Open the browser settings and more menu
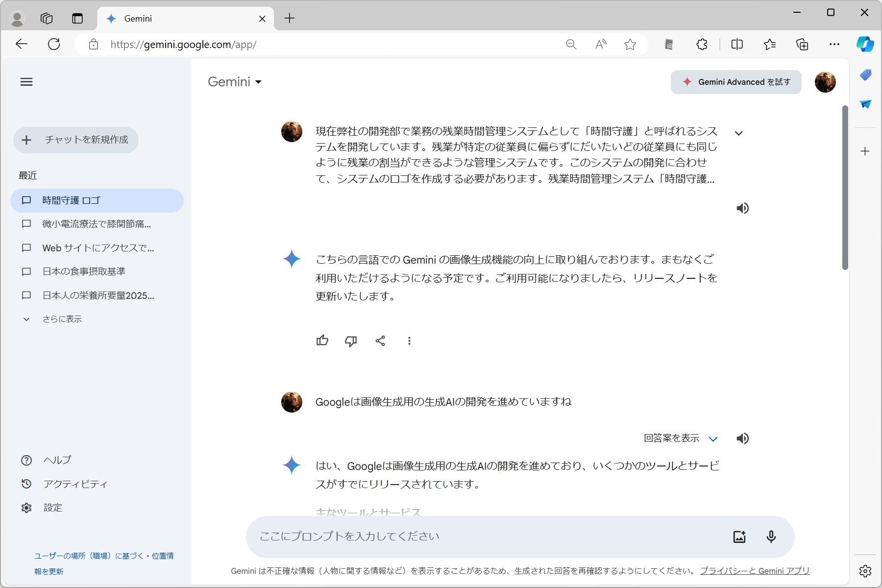 tap(834, 45)
